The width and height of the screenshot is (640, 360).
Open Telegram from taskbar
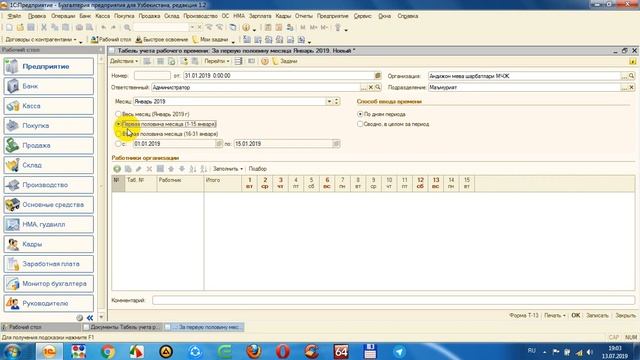399,351
